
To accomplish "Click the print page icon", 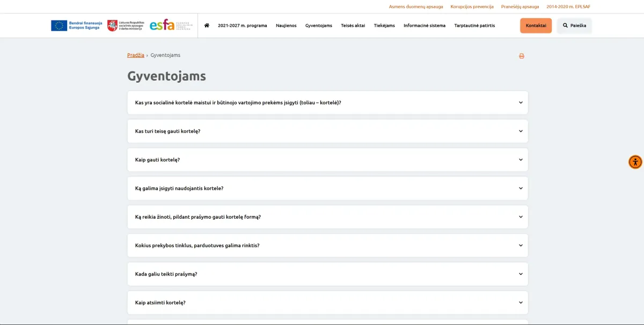I will (x=521, y=56).
